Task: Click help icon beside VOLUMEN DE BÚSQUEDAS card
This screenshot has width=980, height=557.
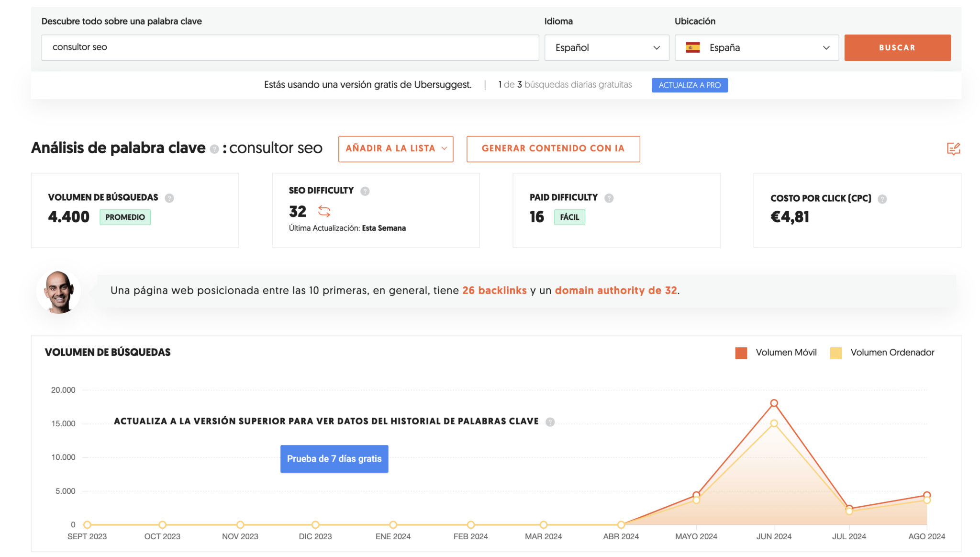Action: [169, 198]
